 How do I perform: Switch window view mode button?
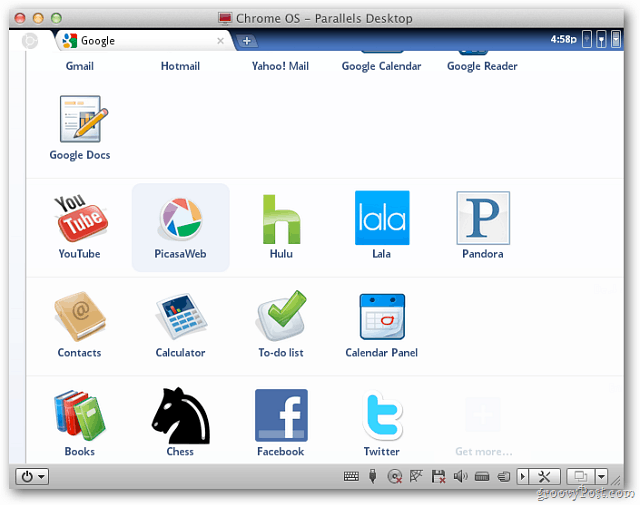(581, 476)
